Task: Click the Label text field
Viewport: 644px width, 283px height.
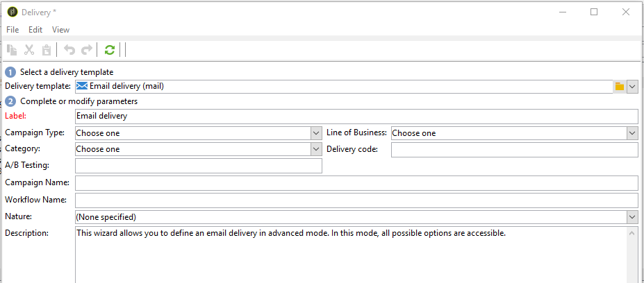Action: 356,116
